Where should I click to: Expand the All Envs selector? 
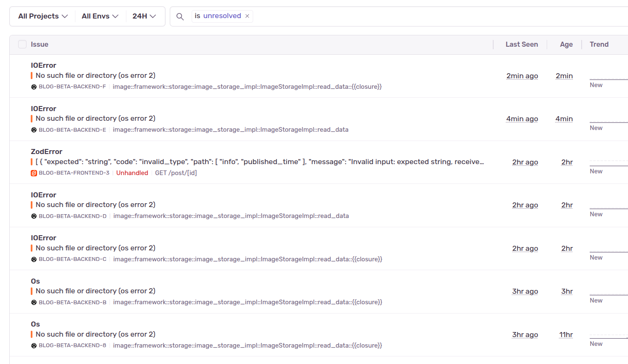(x=100, y=16)
